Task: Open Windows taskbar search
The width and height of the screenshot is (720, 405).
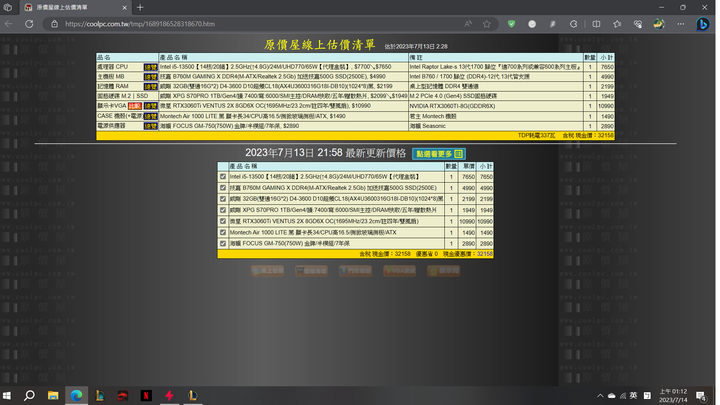Action: [x=29, y=395]
